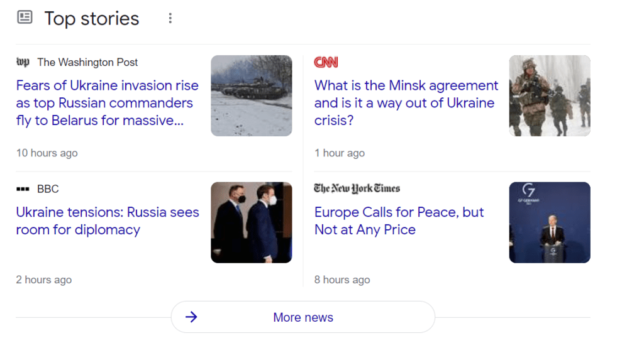The height and width of the screenshot is (338, 644).
Task: Read "Russia sees room for diplomacy" story
Action: (108, 221)
